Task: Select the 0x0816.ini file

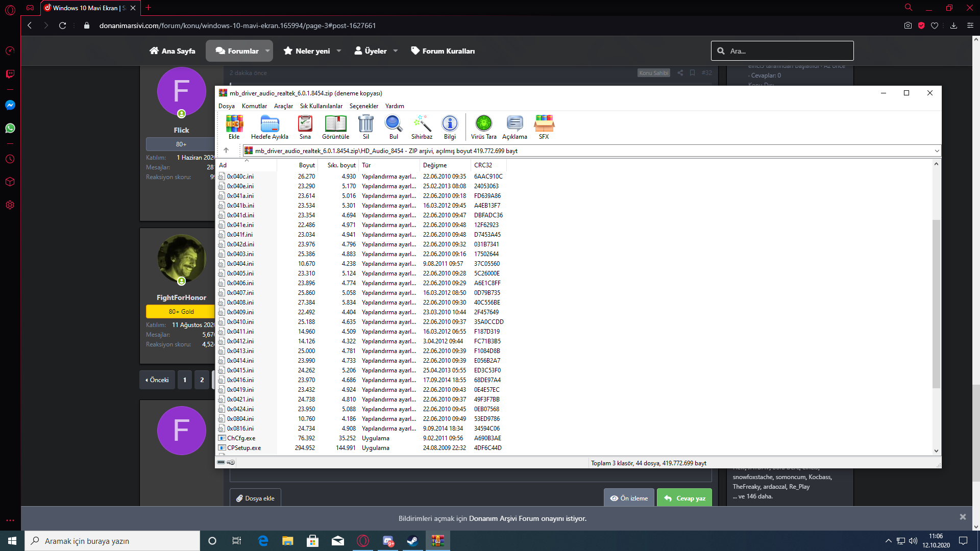Action: coord(240,429)
